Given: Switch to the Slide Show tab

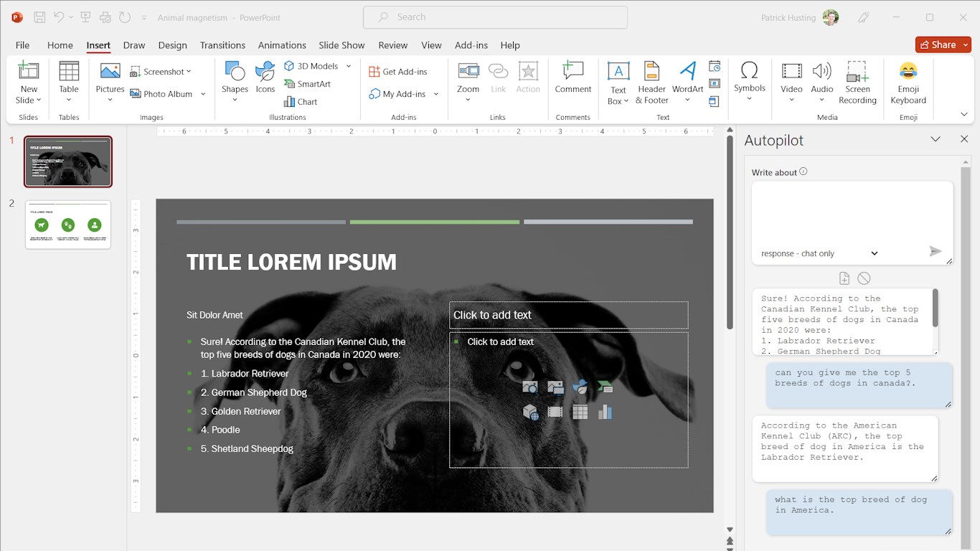Looking at the screenshot, I should (341, 44).
